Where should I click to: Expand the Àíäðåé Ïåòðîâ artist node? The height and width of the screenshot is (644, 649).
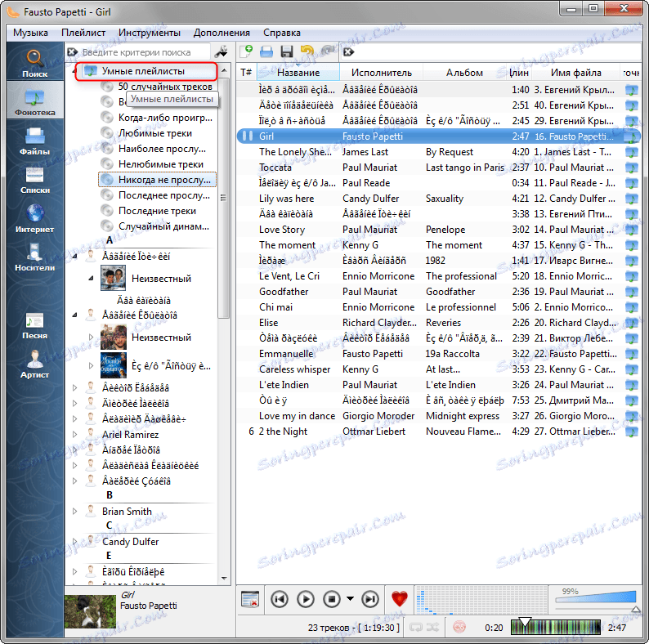(75, 449)
